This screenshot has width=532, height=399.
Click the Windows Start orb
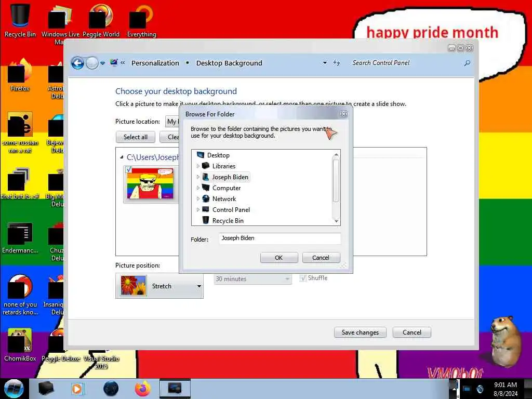coord(14,389)
